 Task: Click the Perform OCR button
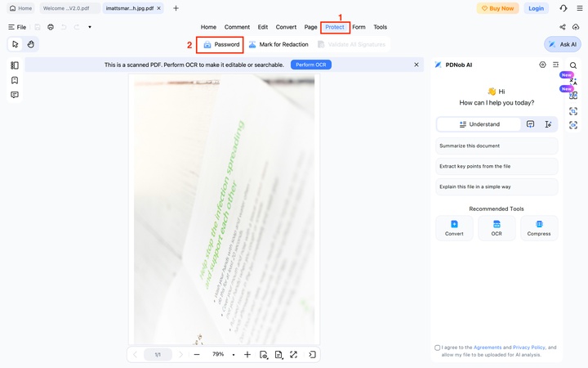(x=311, y=65)
